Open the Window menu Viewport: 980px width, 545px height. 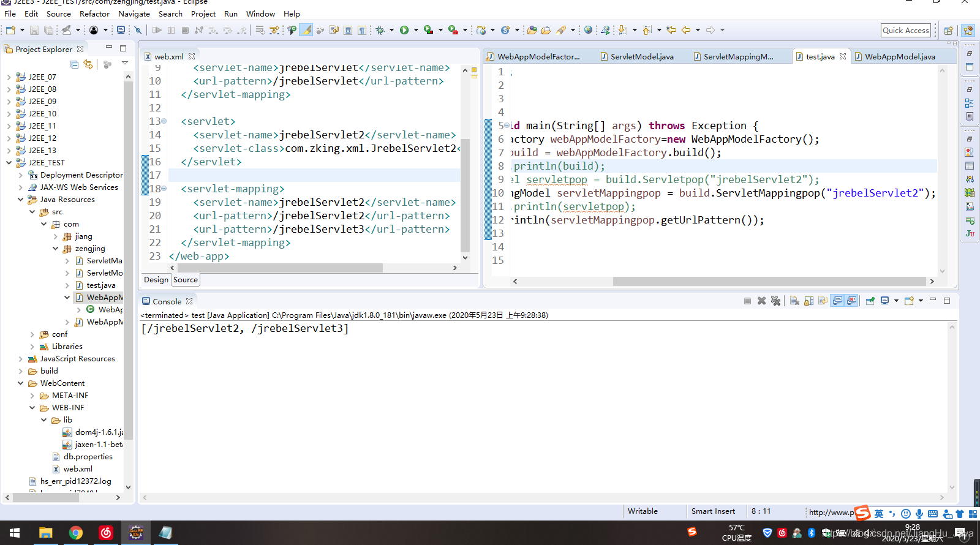[x=260, y=13]
